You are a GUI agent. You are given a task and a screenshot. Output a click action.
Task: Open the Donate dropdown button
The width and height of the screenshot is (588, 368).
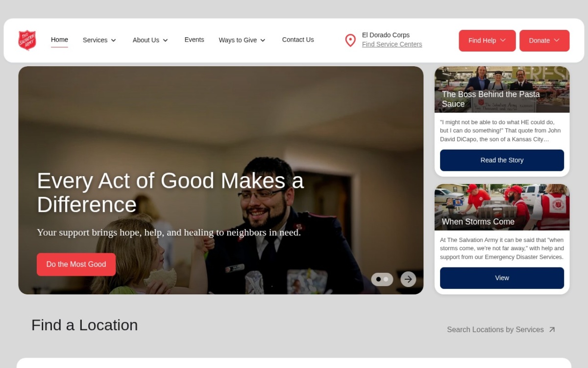click(544, 41)
